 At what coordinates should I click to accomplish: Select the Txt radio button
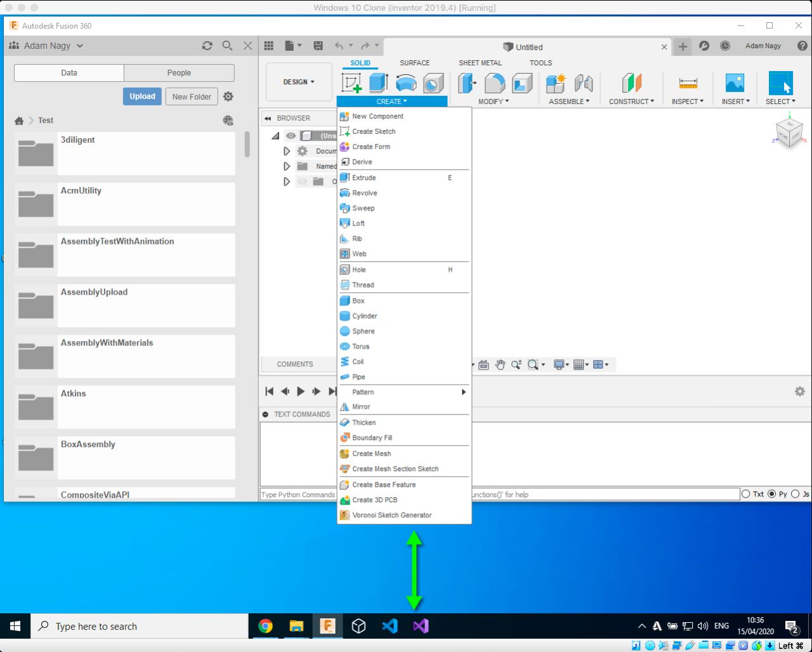pos(746,494)
